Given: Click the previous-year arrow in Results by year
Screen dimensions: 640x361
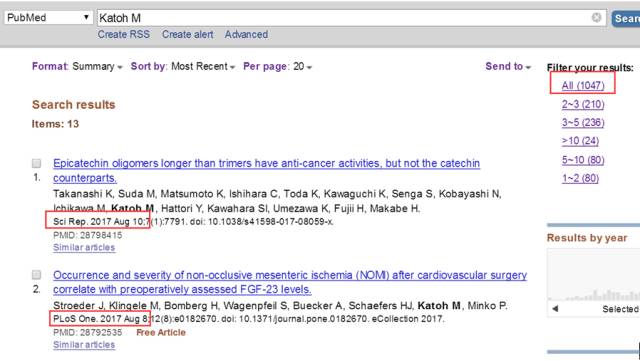Looking at the screenshot, I should (555, 309).
